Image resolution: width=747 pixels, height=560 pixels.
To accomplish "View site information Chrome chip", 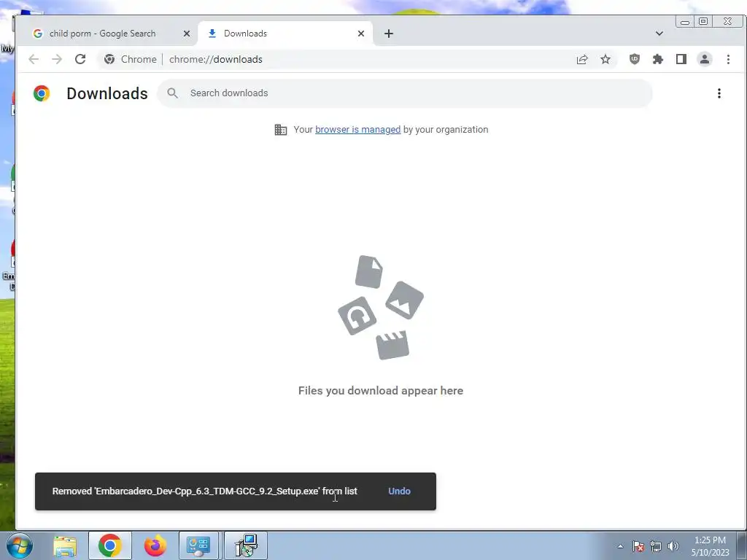I will (131, 59).
